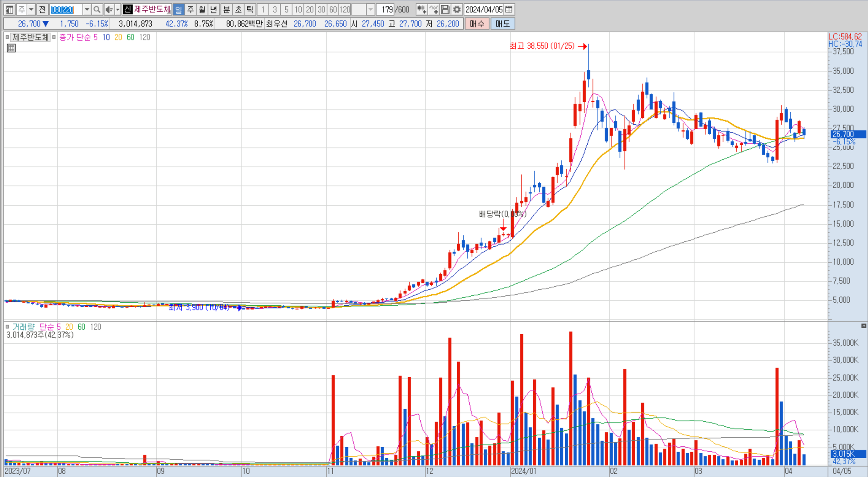The image size is (868, 477).
Task: Choose the 3 interval button
Action: (275, 9)
